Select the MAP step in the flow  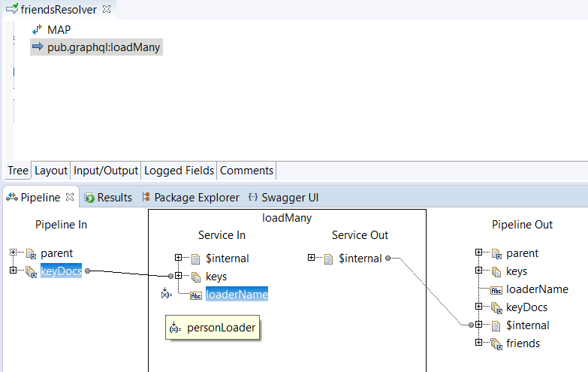coord(59,29)
